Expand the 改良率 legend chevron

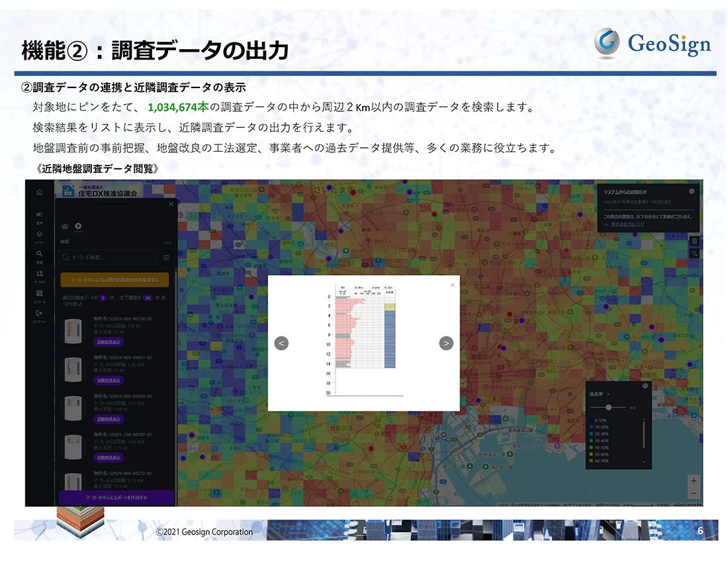(608, 394)
